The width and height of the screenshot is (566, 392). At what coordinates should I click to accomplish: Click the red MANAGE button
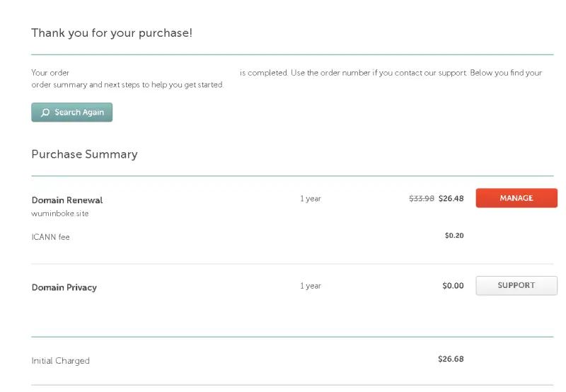(x=516, y=198)
